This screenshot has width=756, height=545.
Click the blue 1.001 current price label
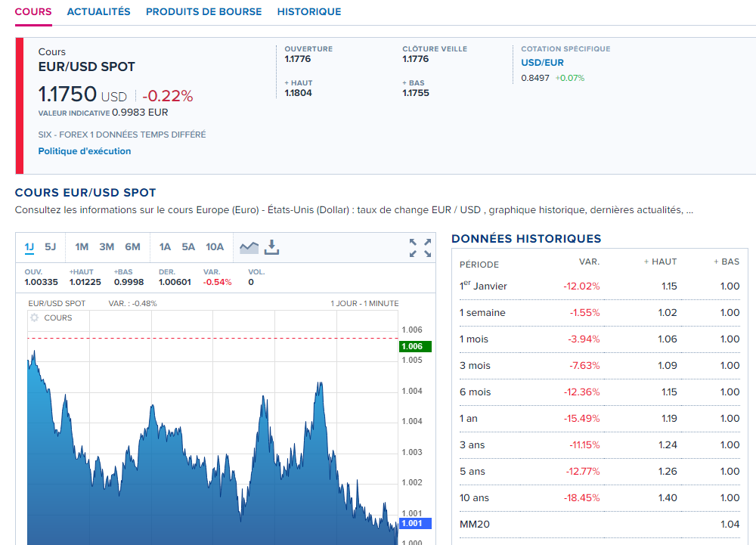(x=415, y=523)
